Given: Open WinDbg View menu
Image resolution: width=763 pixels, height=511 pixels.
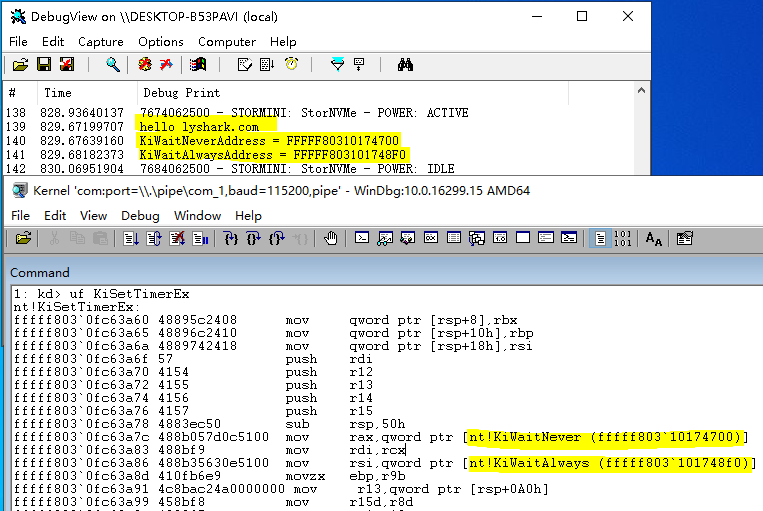Looking at the screenshot, I should [93, 216].
